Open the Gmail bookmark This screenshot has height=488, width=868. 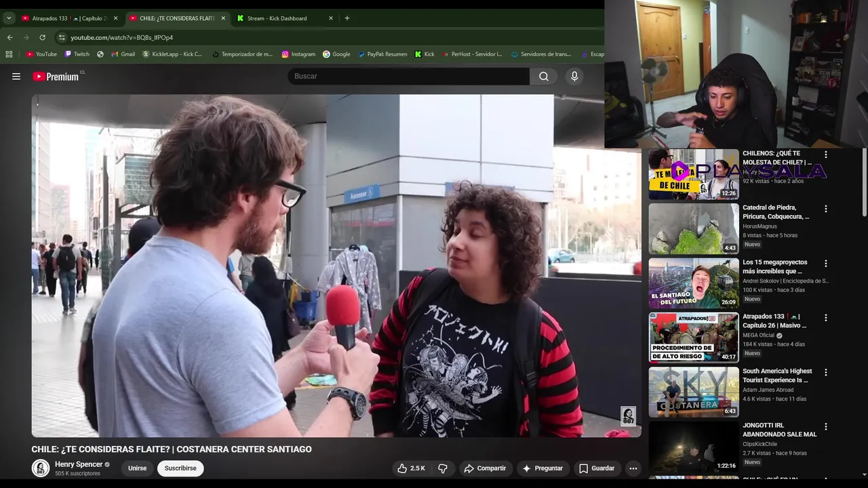tap(123, 54)
